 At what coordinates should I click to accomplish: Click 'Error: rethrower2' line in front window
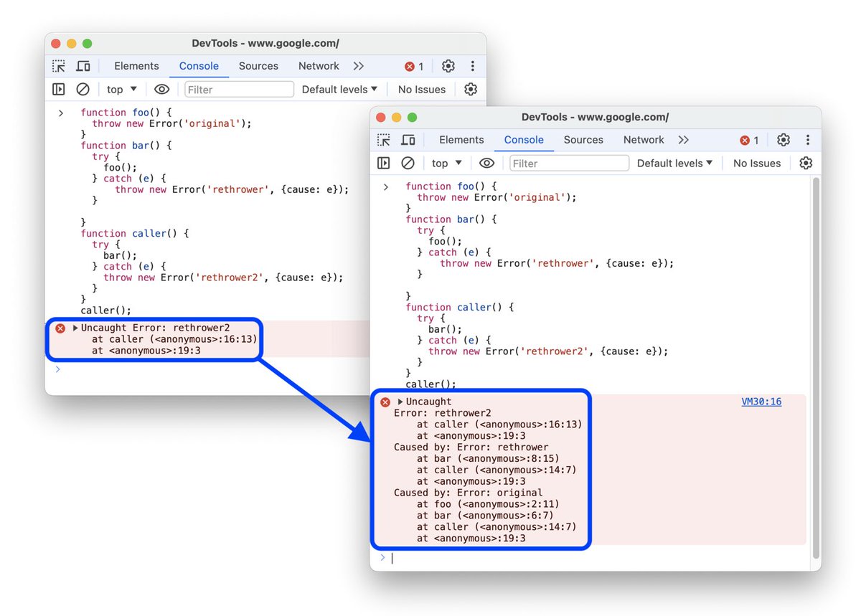tap(443, 414)
